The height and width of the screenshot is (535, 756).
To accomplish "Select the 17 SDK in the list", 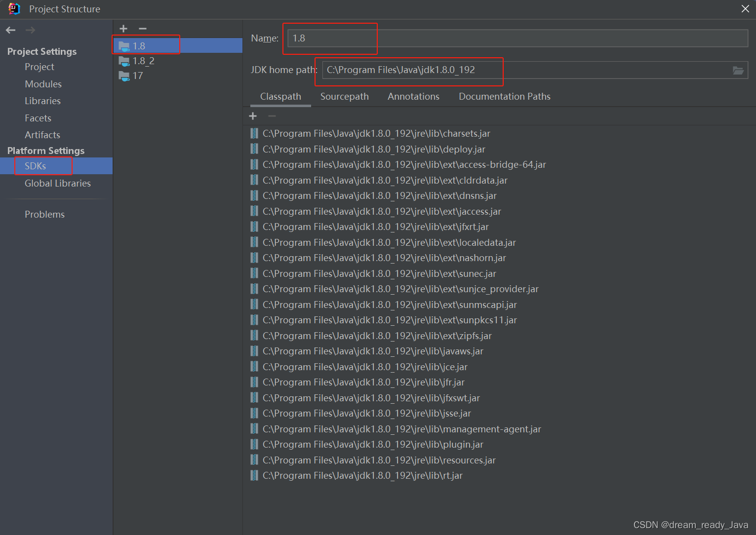I will (138, 76).
